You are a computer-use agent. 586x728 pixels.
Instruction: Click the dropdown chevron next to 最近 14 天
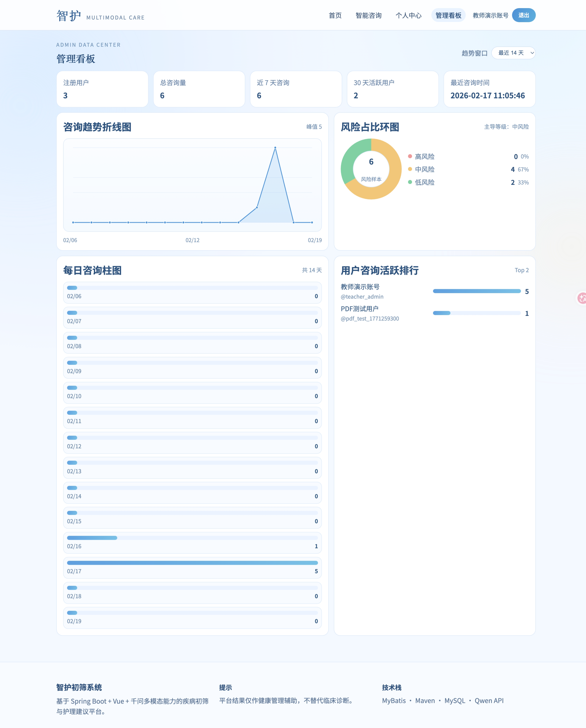[532, 53]
